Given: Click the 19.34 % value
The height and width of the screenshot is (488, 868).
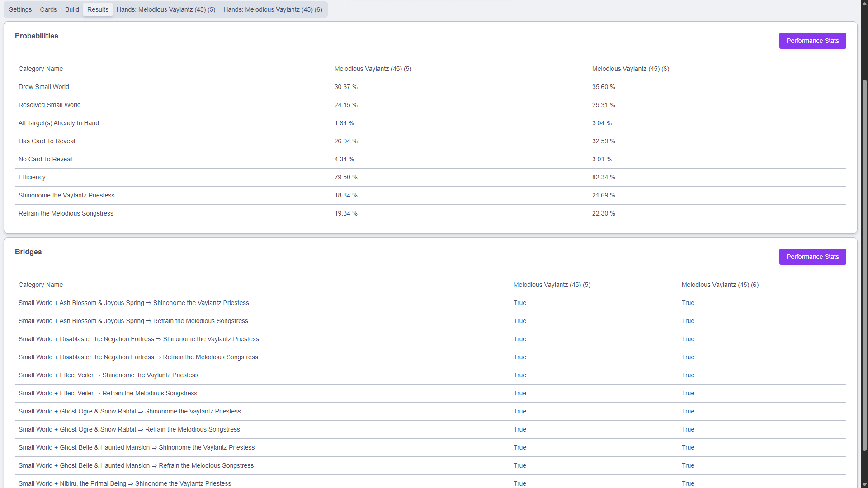Looking at the screenshot, I should tap(346, 213).
